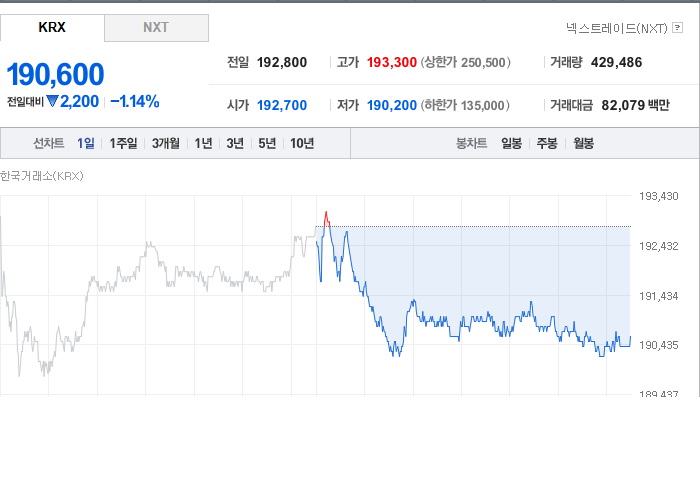The width and height of the screenshot is (700, 490).
Task: Click the 전일대비 label
Action: (25, 102)
